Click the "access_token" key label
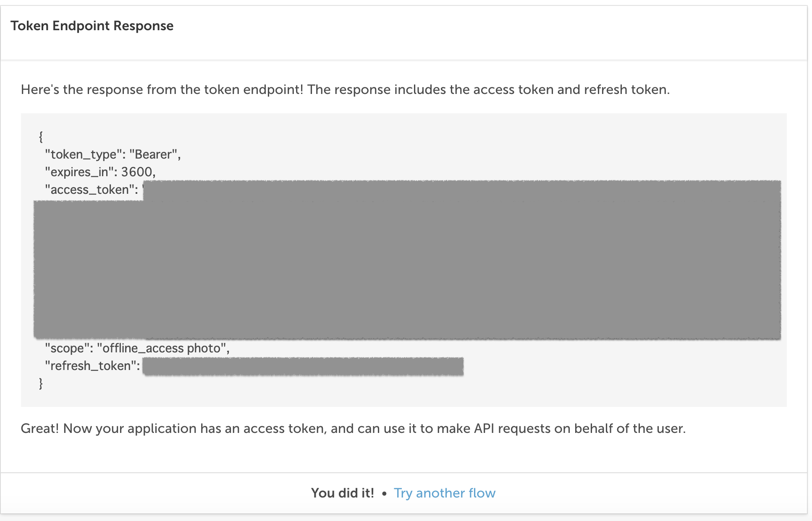The image size is (812, 521). [92, 190]
